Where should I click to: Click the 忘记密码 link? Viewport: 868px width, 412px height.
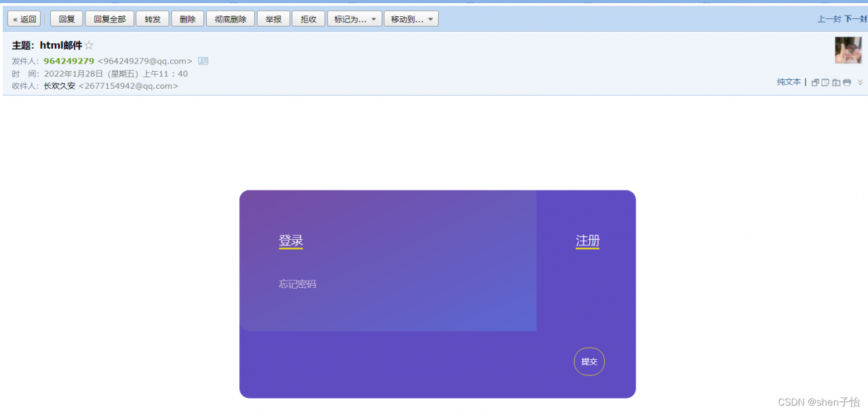297,284
